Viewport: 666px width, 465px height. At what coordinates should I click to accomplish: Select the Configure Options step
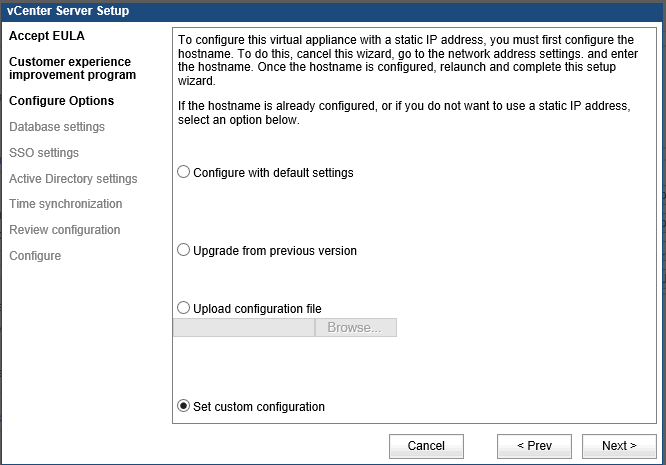62,101
